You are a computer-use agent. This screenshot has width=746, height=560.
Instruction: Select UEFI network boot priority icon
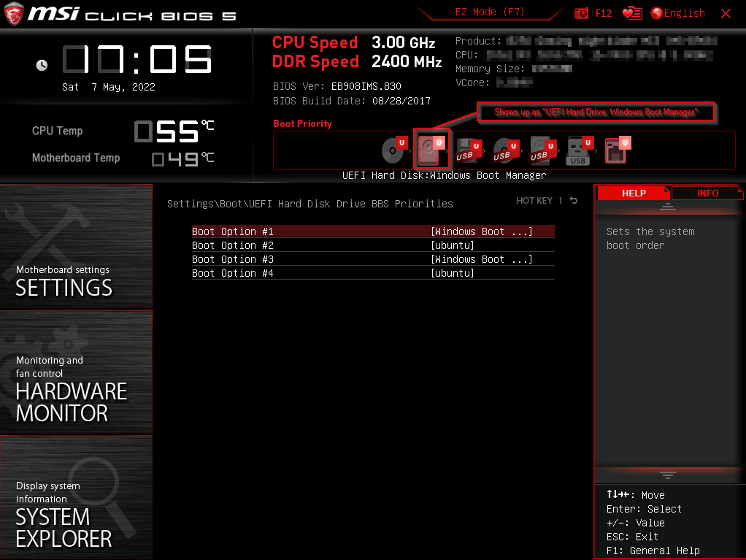[x=618, y=150]
